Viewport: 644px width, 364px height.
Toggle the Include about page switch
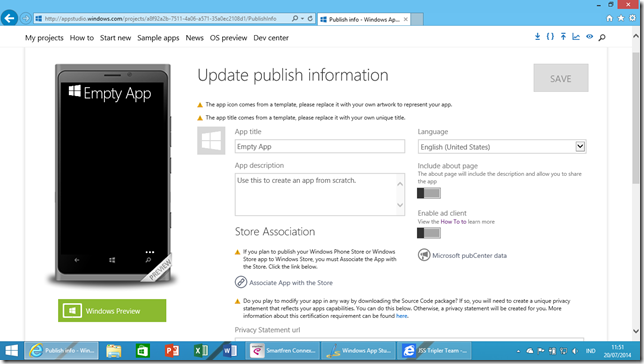(429, 193)
